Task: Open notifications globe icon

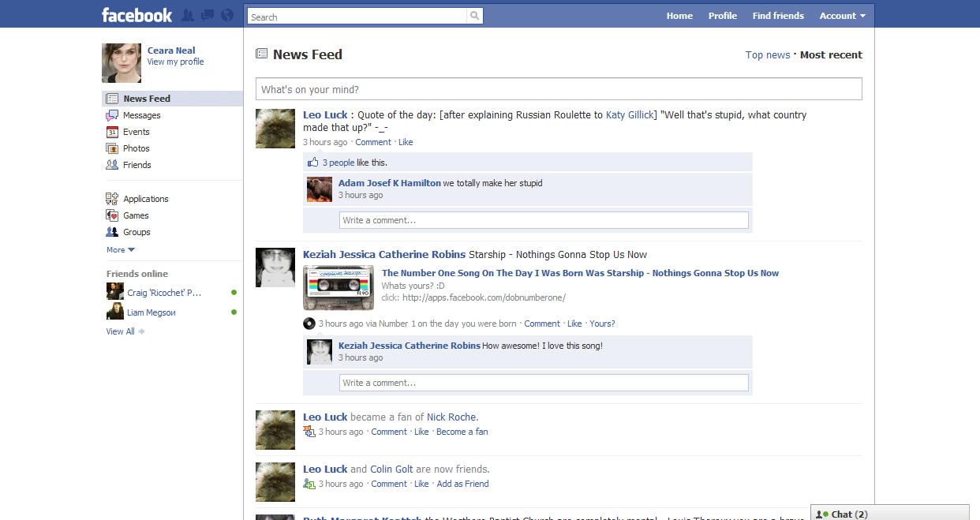Action: point(227,15)
